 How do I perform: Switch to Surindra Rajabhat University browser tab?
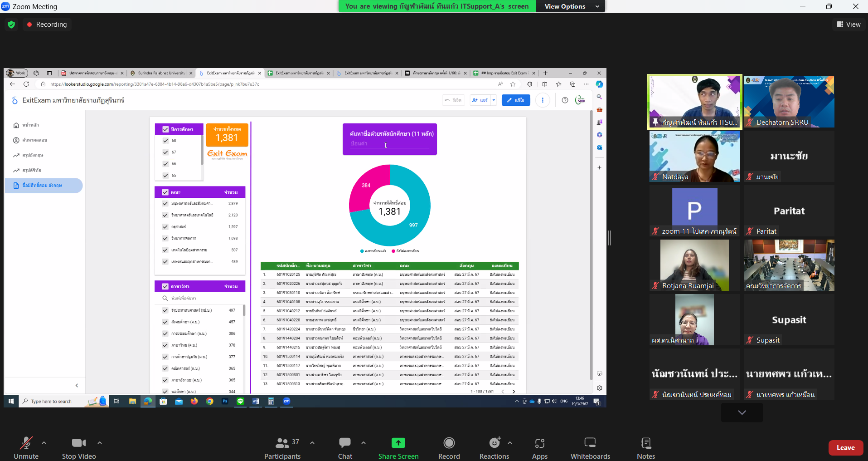coord(161,73)
